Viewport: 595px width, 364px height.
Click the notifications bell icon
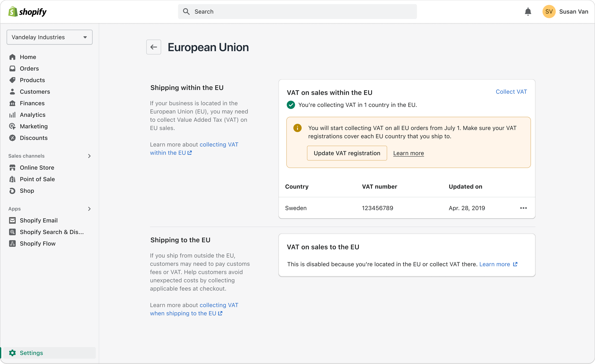pyautogui.click(x=528, y=12)
